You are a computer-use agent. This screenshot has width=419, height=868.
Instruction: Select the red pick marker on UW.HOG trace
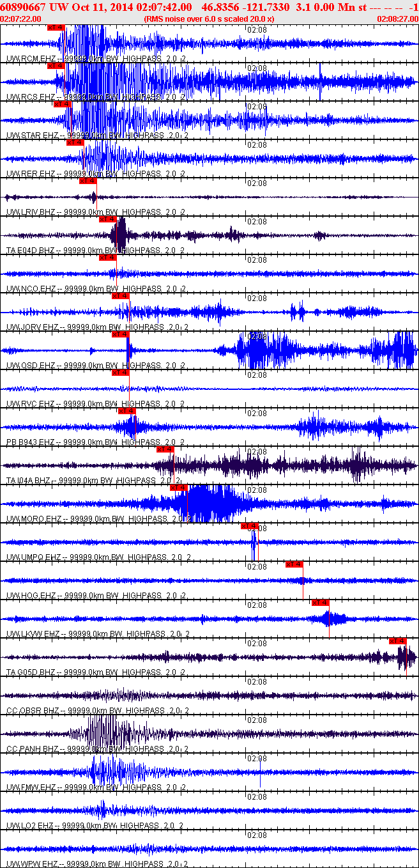tap(294, 564)
